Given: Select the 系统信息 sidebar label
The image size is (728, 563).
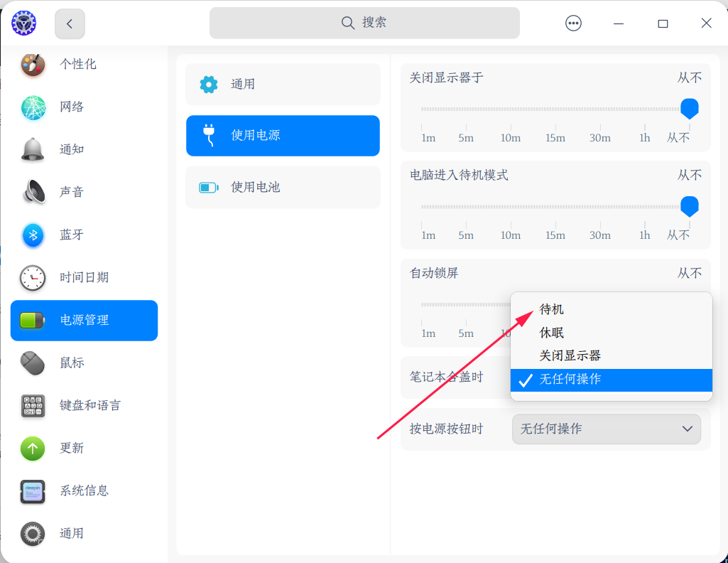Looking at the screenshot, I should pyautogui.click(x=84, y=490).
